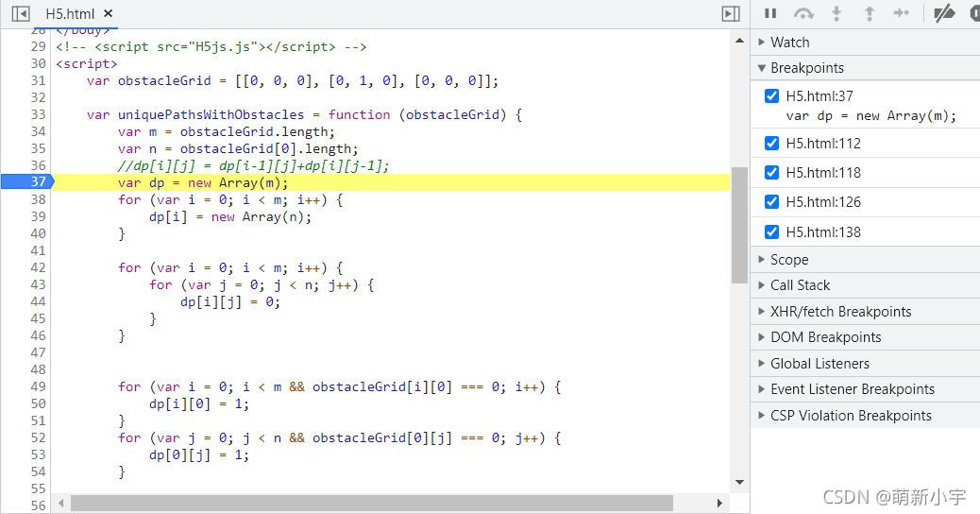Step into next function call
980x514 pixels.
[836, 13]
